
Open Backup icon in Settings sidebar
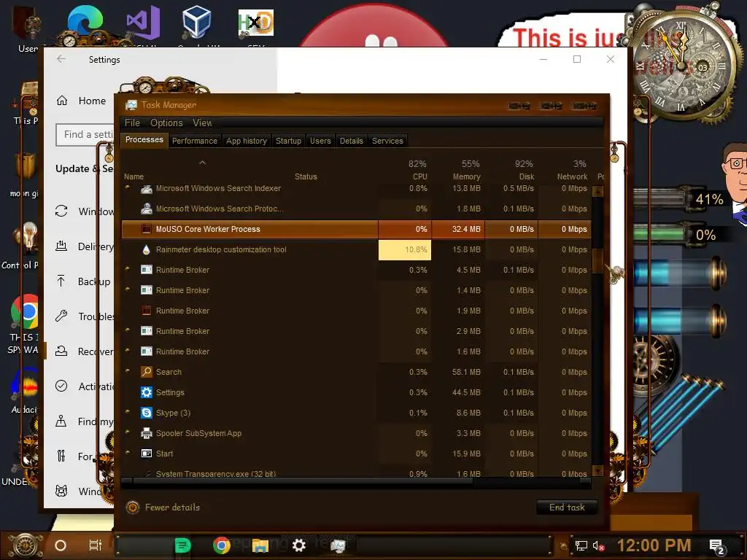pos(61,281)
